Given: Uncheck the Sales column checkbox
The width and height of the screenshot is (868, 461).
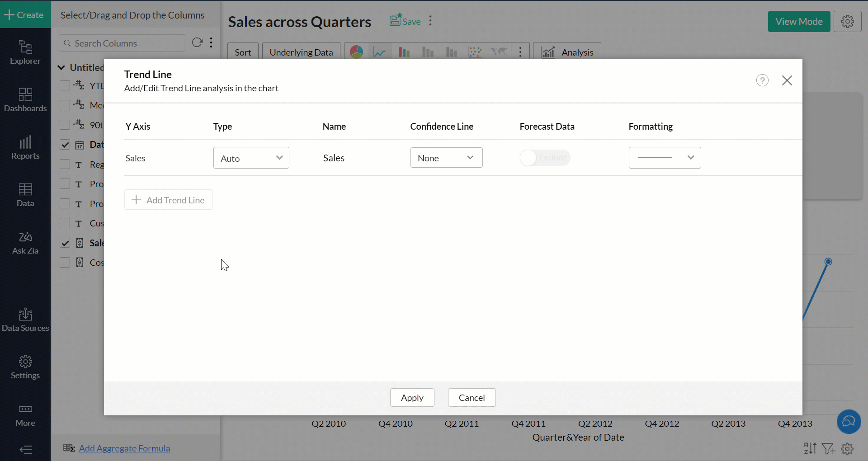Looking at the screenshot, I should point(65,243).
